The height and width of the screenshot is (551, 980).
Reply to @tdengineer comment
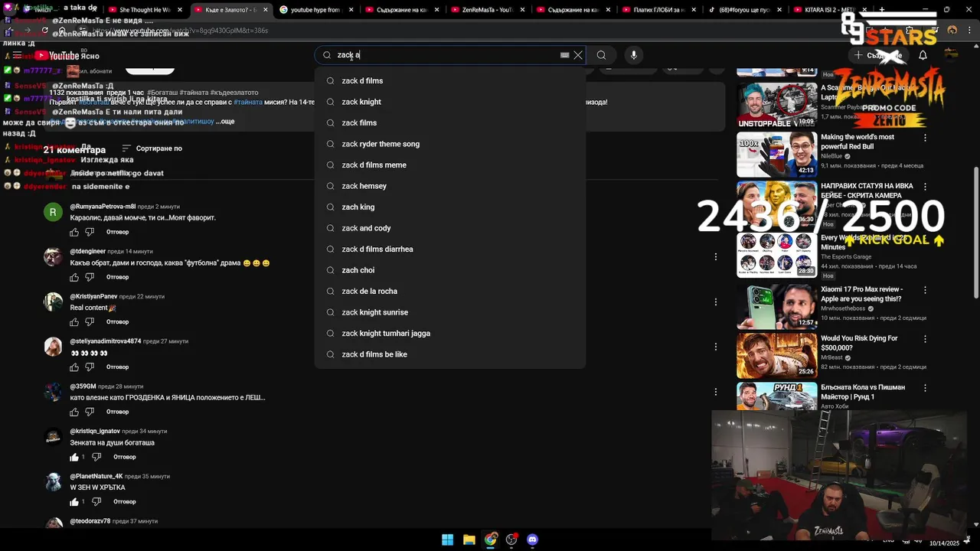pos(117,277)
